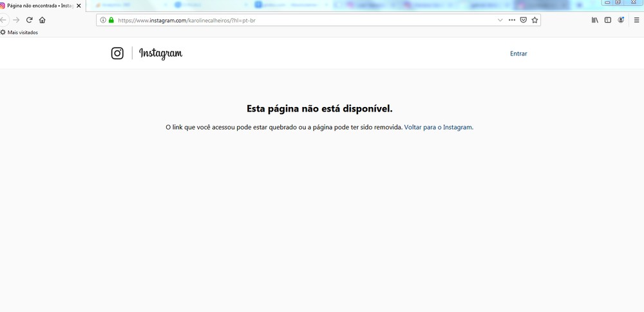Open the address bar history dropdown

500,20
